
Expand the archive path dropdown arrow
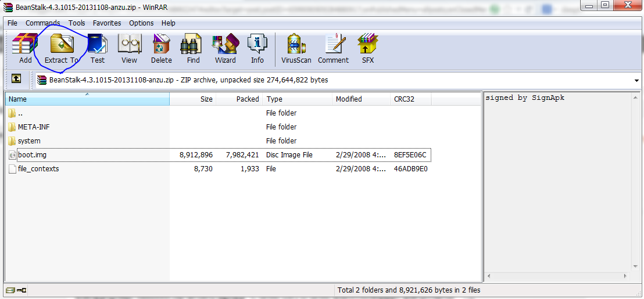(x=637, y=80)
